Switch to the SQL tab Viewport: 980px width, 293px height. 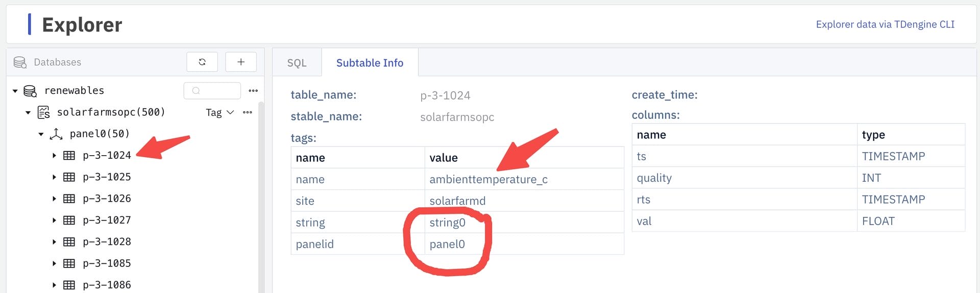(x=297, y=63)
